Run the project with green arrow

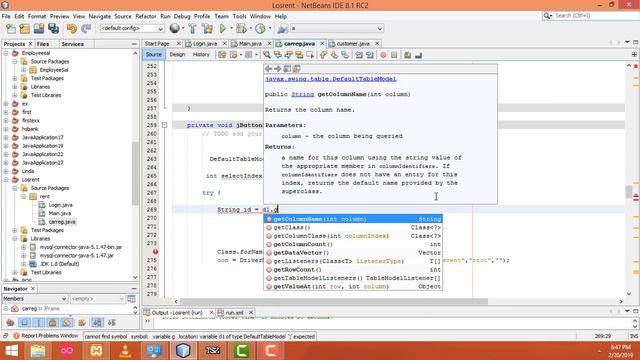[x=223, y=29]
